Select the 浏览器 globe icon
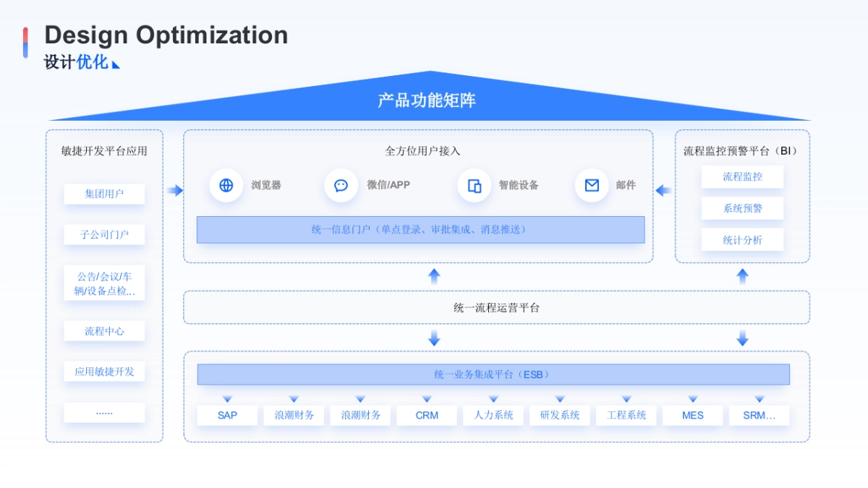 coord(226,186)
